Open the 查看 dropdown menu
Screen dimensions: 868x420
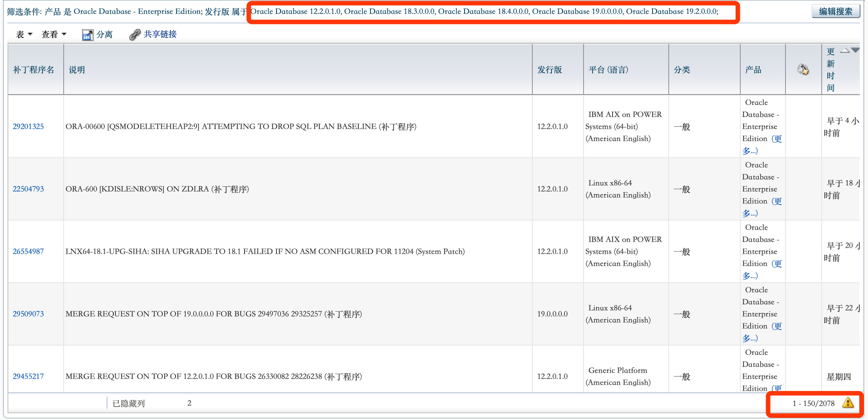[54, 35]
